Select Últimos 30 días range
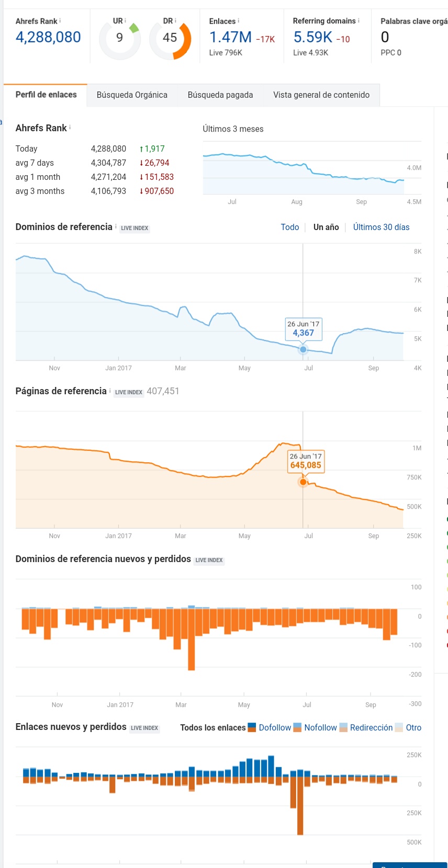448x868 pixels. (381, 227)
